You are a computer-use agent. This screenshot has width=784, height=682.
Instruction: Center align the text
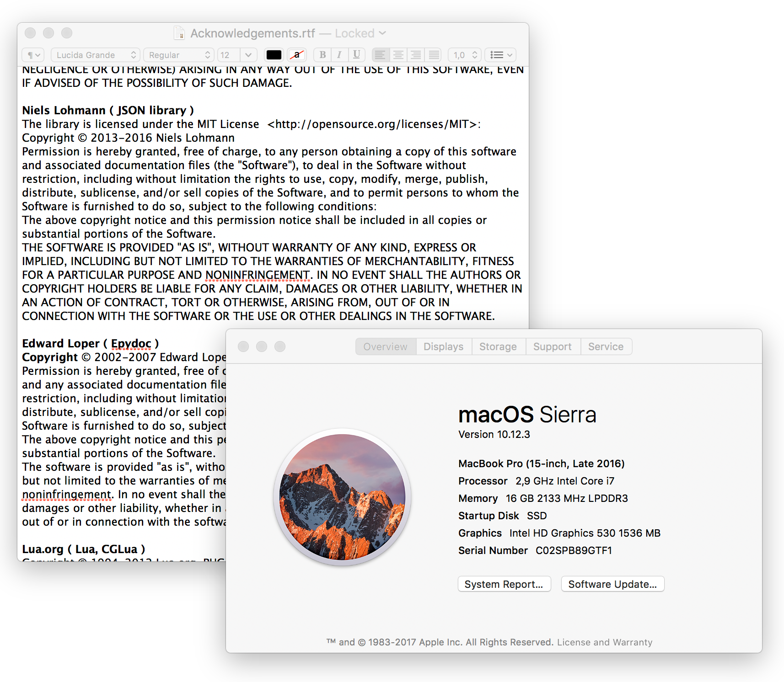click(x=398, y=55)
